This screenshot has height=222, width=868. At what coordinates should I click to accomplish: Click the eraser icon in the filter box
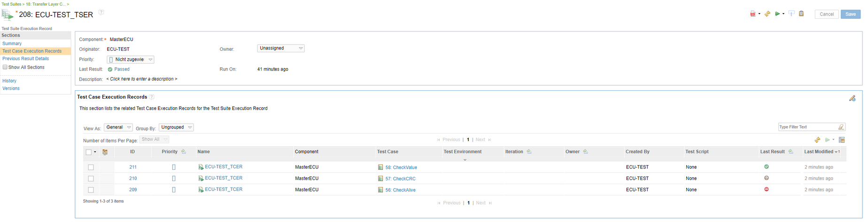click(x=841, y=127)
